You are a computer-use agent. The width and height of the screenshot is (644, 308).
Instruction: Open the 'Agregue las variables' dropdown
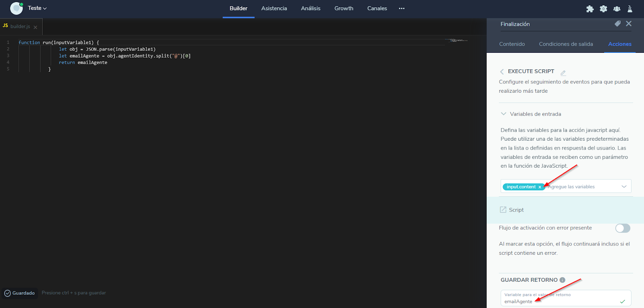click(x=624, y=187)
